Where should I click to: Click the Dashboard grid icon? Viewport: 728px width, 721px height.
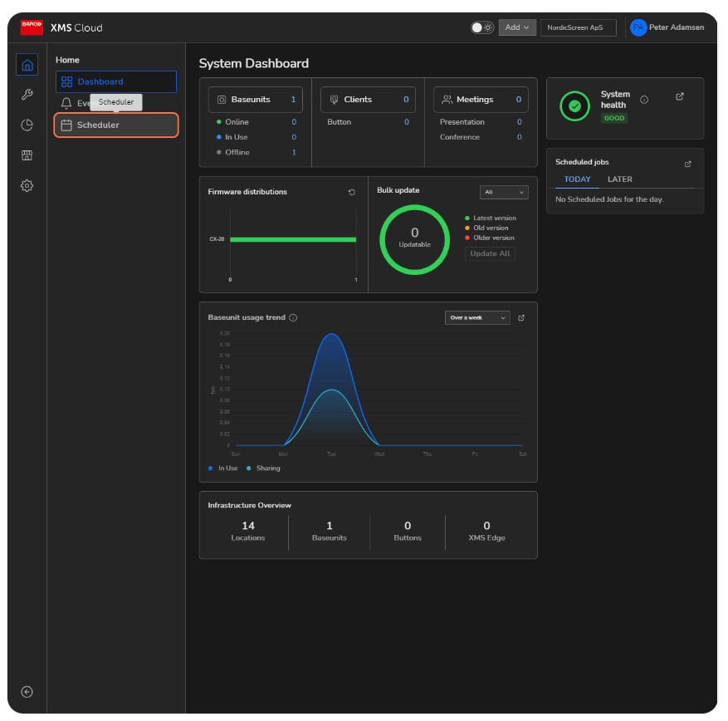coord(67,81)
